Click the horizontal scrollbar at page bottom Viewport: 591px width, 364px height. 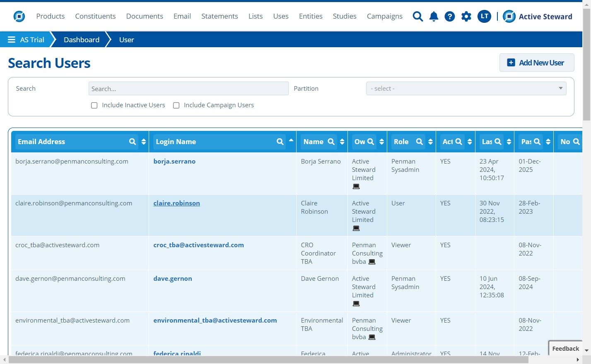[268, 360]
